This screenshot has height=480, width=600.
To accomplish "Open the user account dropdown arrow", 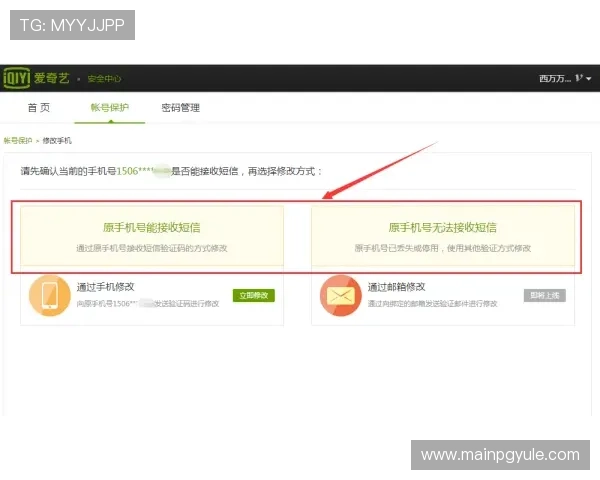I will coord(589,79).
